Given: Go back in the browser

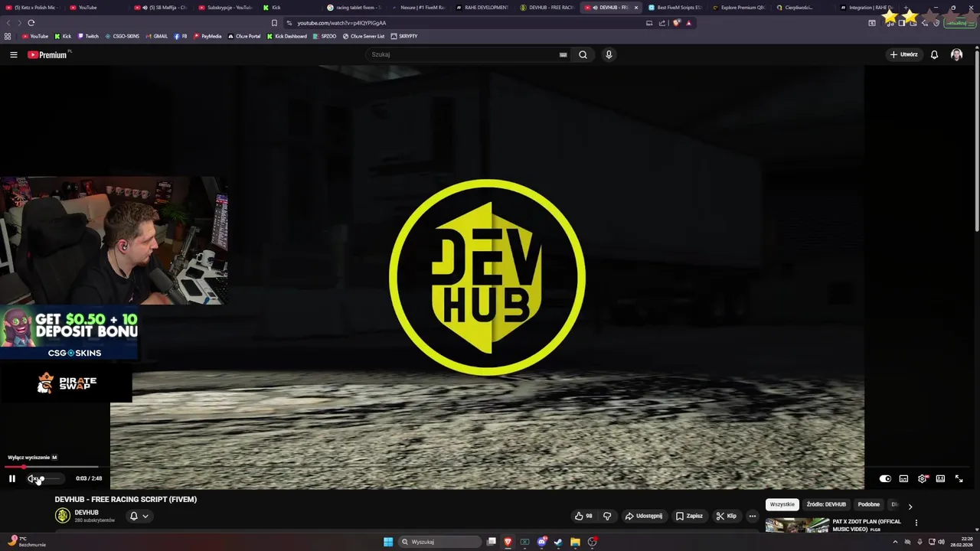Looking at the screenshot, I should pyautogui.click(x=8, y=23).
